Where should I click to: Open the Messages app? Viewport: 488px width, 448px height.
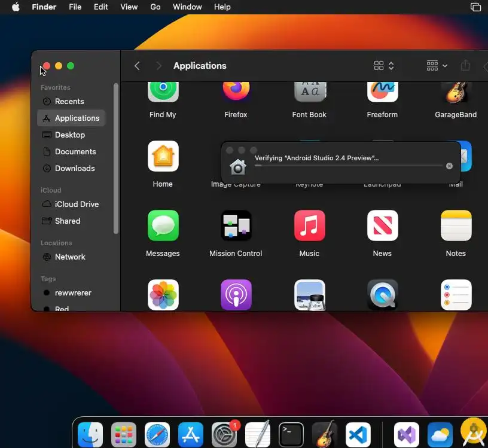click(x=163, y=225)
